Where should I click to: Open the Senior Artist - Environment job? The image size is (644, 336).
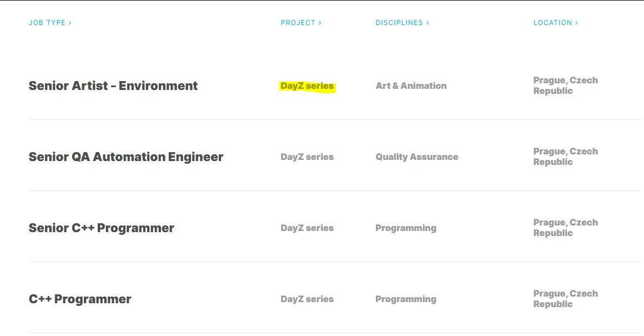pyautogui.click(x=113, y=86)
